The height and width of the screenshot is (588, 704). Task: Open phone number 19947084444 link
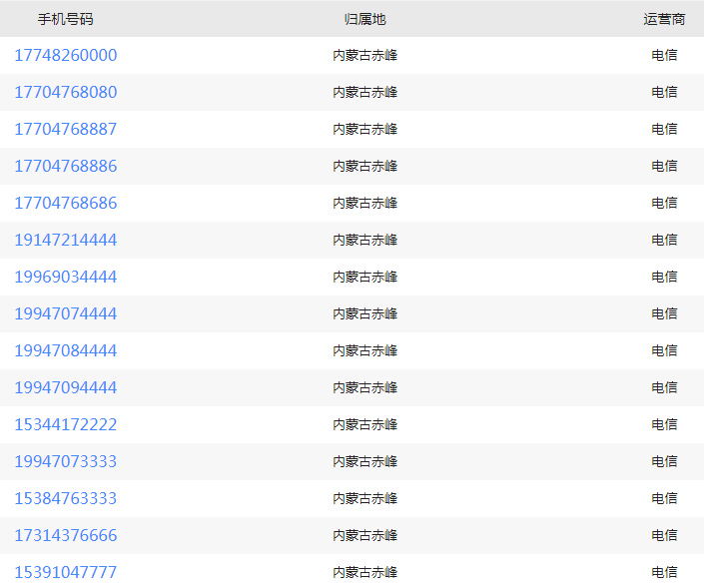point(66,350)
